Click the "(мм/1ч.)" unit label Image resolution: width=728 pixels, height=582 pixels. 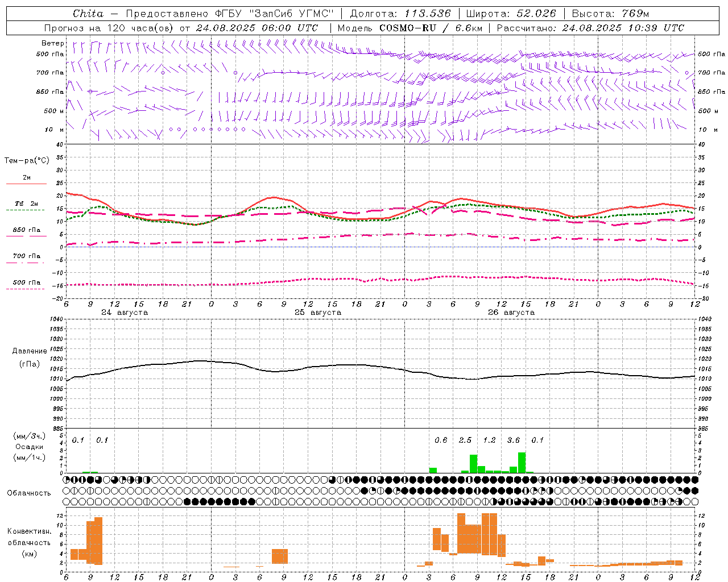pos(29,458)
